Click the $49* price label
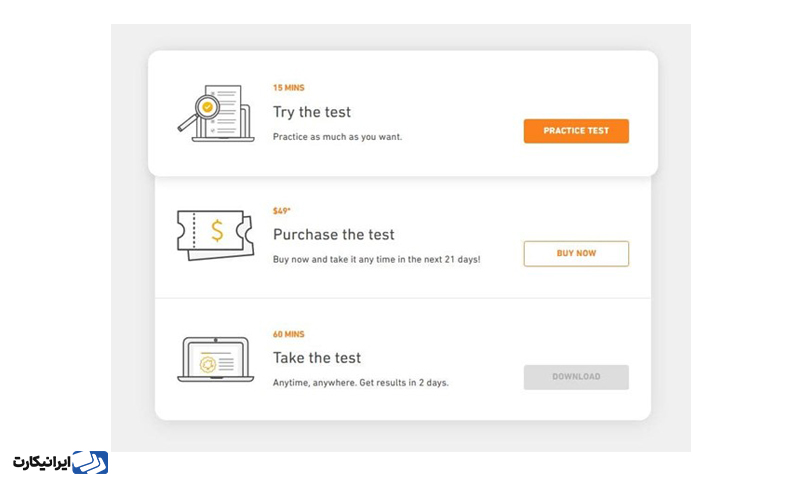The image size is (800, 477). tap(282, 211)
